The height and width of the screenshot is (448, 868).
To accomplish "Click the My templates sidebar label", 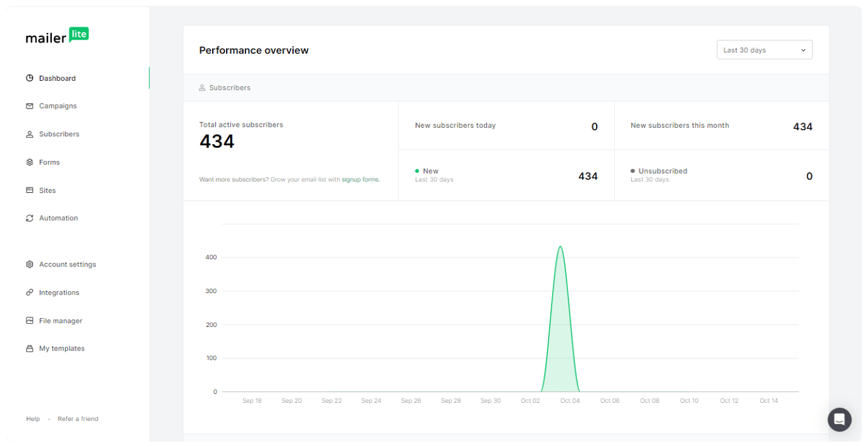I will tap(62, 349).
